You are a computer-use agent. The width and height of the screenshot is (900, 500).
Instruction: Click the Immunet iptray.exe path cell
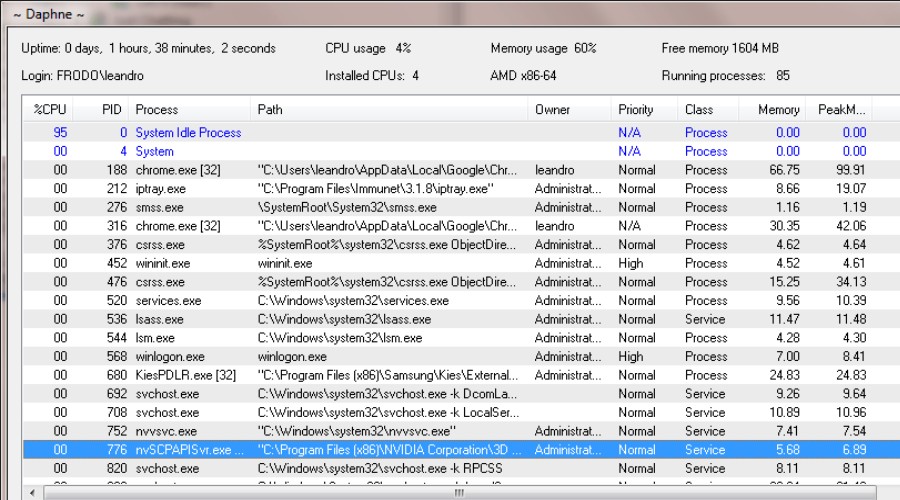(x=375, y=189)
